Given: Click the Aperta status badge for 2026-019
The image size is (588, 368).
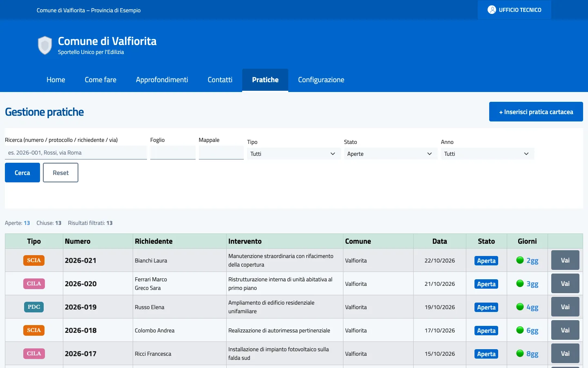Looking at the screenshot, I should pos(486,307).
